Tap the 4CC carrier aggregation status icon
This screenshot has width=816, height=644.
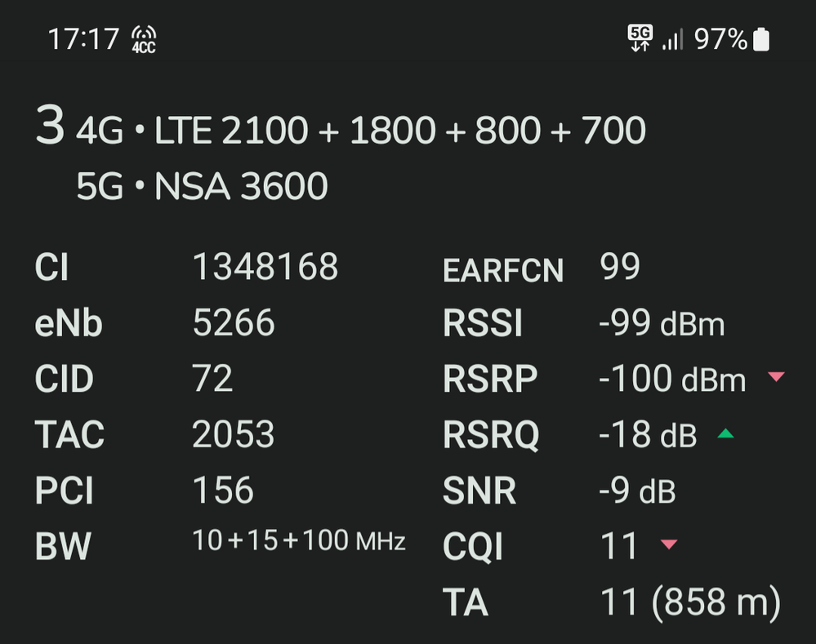(144, 39)
